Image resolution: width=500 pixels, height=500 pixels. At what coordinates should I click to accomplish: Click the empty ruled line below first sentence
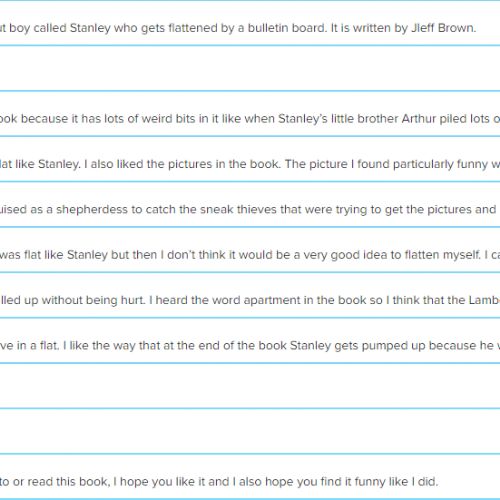click(250, 68)
